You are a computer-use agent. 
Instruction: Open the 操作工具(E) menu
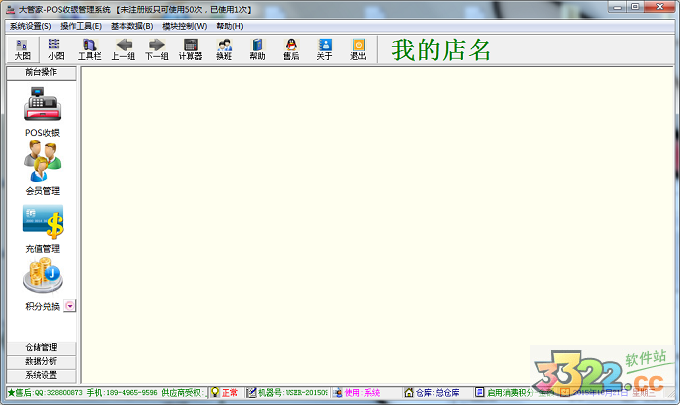[x=81, y=26]
